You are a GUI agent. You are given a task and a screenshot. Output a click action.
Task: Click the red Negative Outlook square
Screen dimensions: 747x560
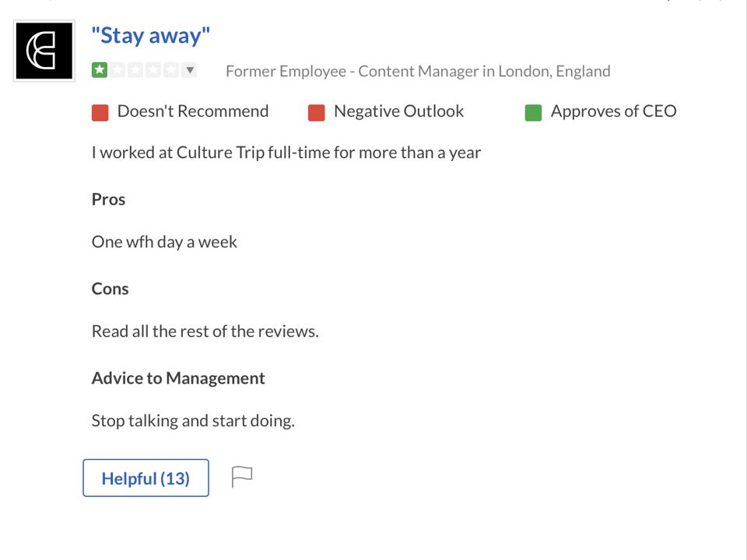click(x=316, y=113)
